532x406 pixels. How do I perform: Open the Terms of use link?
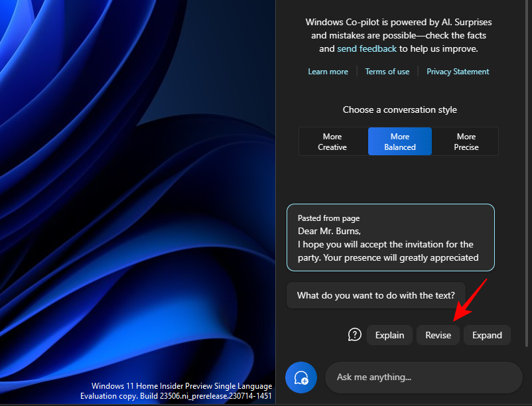[x=387, y=71]
